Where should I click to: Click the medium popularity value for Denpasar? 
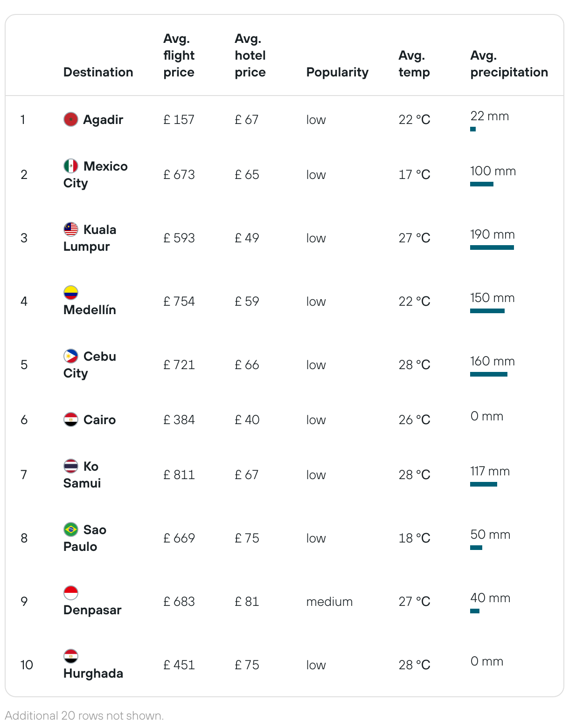click(329, 602)
